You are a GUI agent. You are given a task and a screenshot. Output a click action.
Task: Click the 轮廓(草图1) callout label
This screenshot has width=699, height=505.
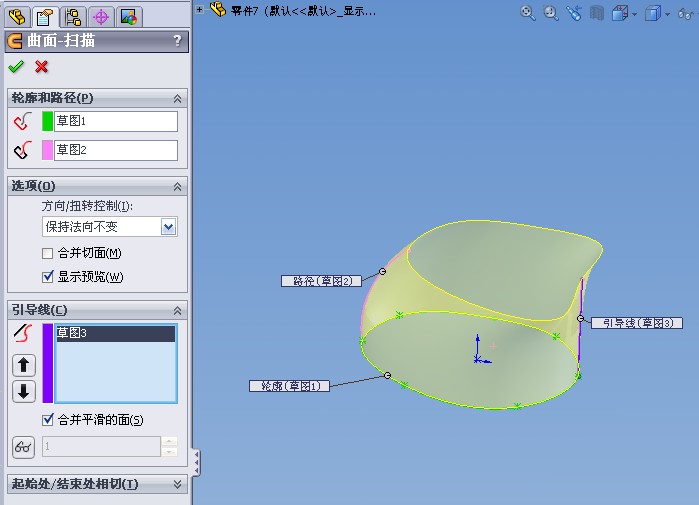[x=289, y=386]
